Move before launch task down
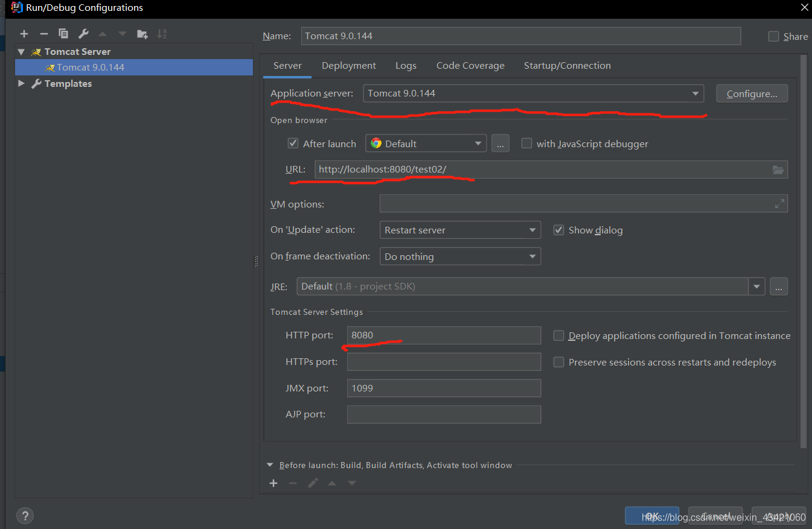812x529 pixels. [352, 483]
